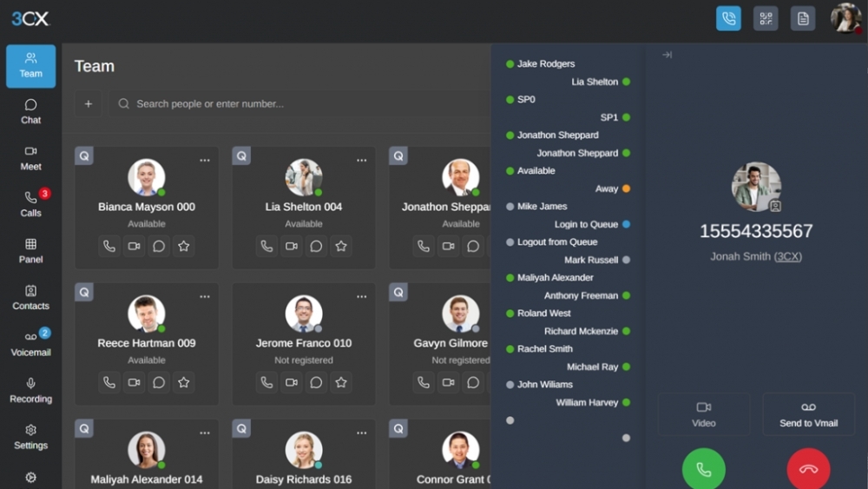Open the QR code icon in header
868x489 pixels.
tap(766, 19)
